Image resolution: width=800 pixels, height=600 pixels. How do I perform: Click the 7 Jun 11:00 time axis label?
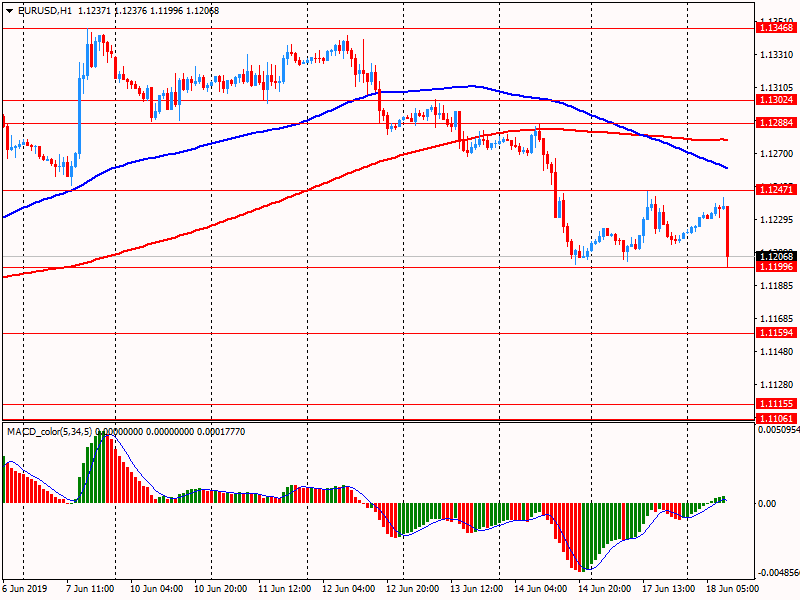pyautogui.click(x=90, y=589)
